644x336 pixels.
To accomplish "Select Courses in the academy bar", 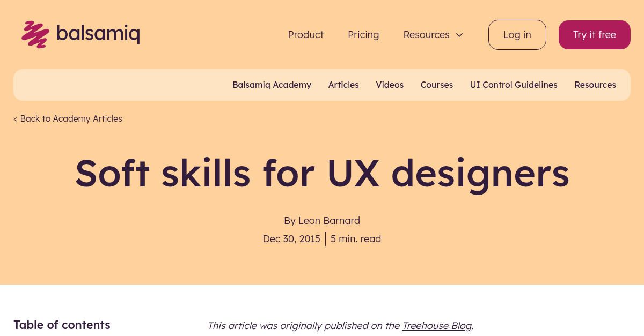I will [x=436, y=85].
